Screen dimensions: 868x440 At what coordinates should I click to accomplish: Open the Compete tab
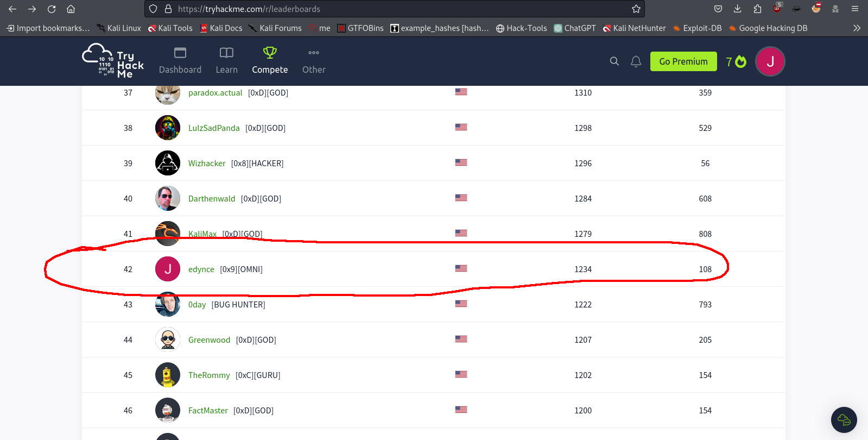pos(270,61)
